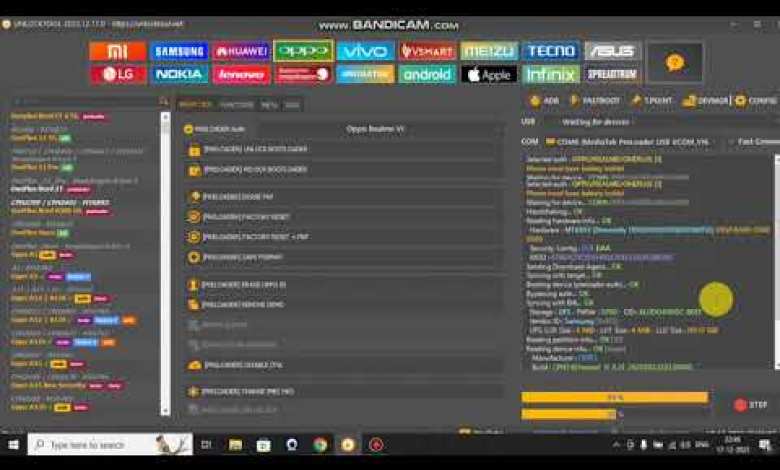Open the notification center icon

click(766, 445)
